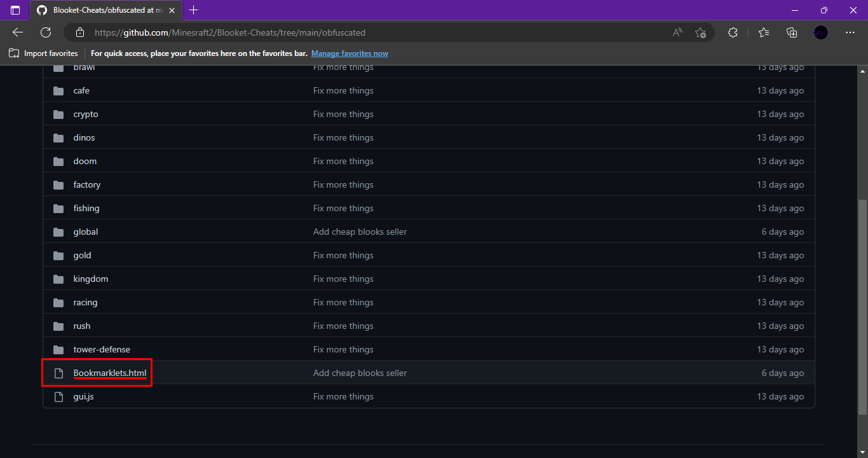Open Bookmarklets.html's Add cheap blooks seller commit

[x=360, y=373]
